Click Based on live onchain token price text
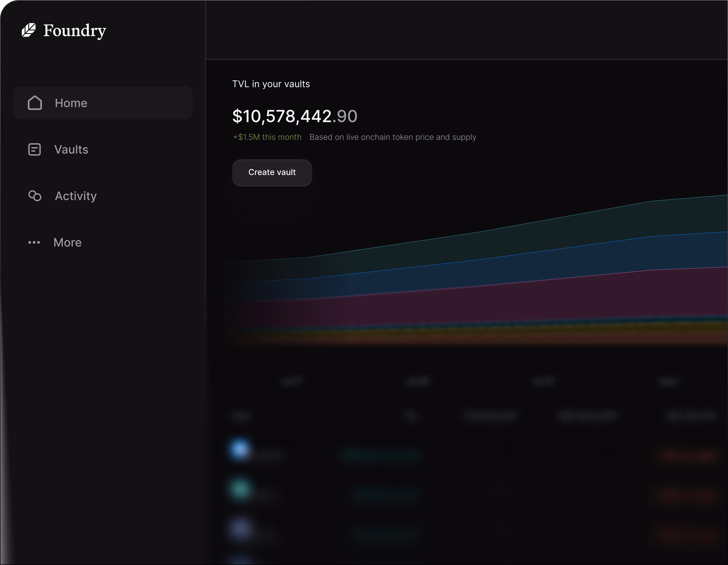Viewport: 728px width, 565px height. (x=393, y=137)
